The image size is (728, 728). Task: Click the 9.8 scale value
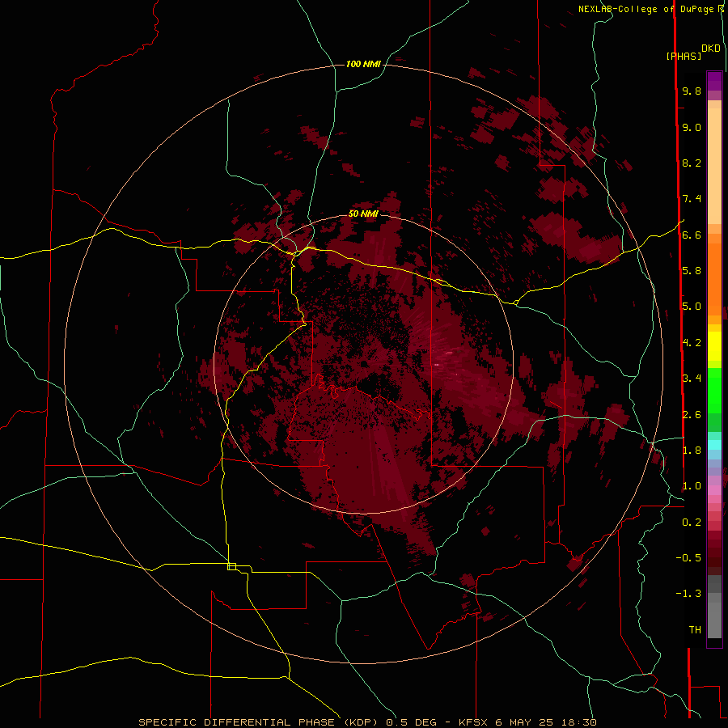click(x=692, y=91)
